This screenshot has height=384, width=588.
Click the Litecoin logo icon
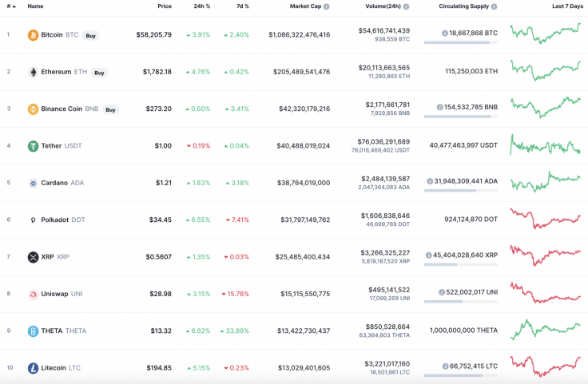coord(33,368)
